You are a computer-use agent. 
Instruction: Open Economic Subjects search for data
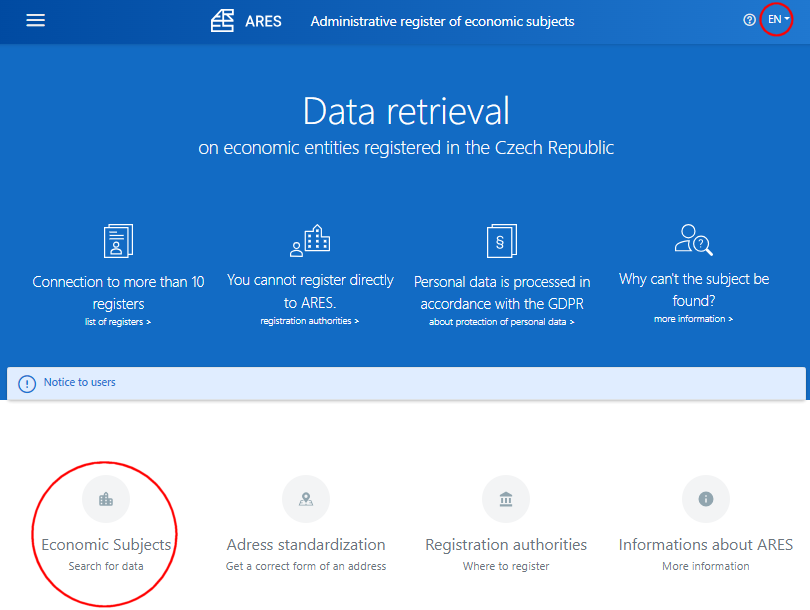(106, 544)
